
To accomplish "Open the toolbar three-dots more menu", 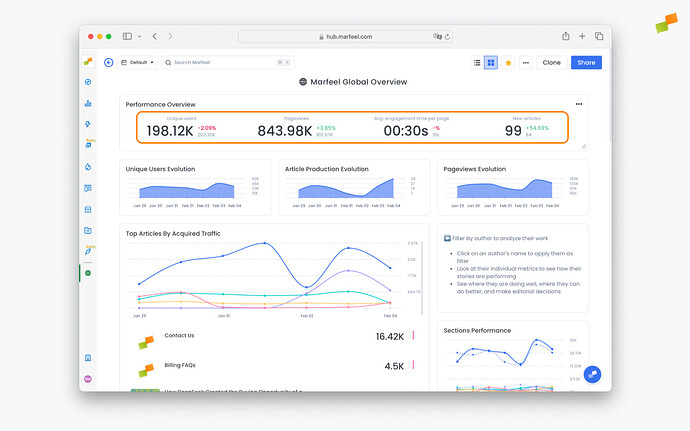I will click(525, 62).
